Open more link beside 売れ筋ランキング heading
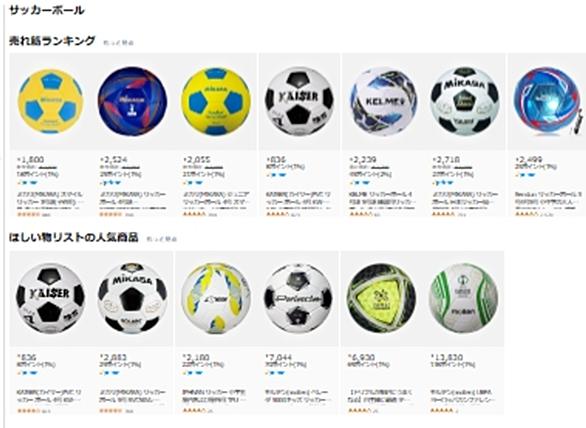This screenshot has width=586, height=428. [118, 43]
